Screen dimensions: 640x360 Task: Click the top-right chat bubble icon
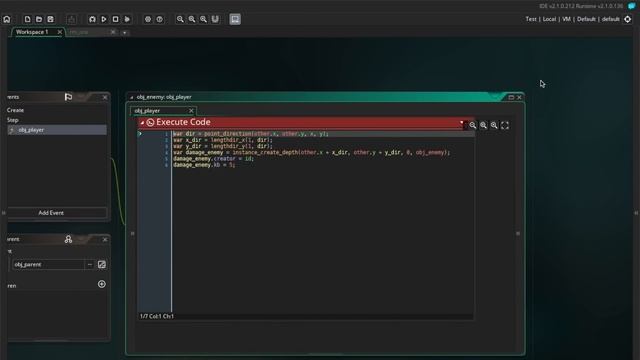click(631, 6)
